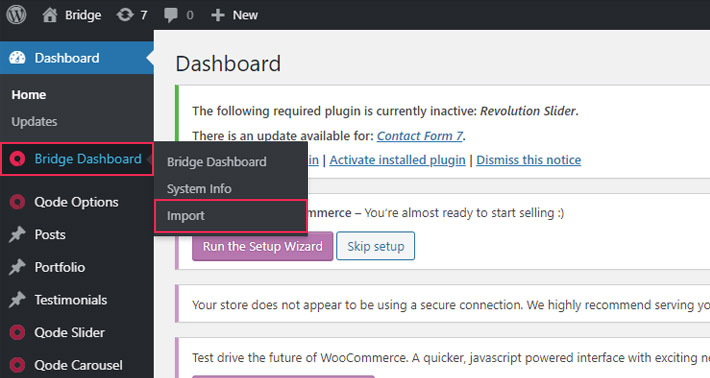Image resolution: width=710 pixels, height=378 pixels.
Task: Go to the Home submenu item
Action: click(29, 95)
